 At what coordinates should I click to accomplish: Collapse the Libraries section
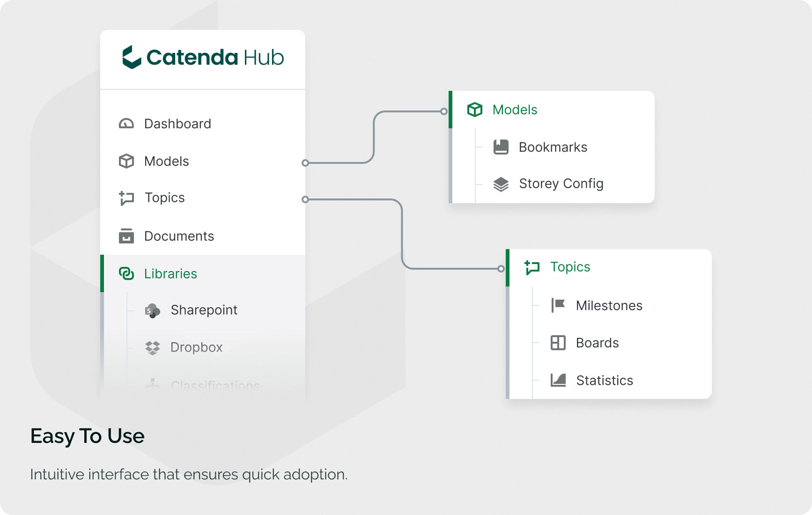coord(170,273)
